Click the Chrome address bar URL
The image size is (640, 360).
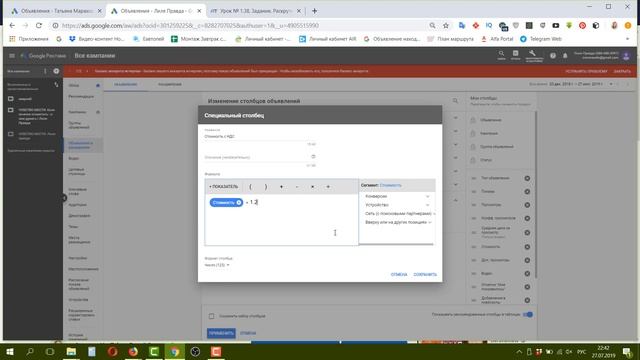pyautogui.click(x=190, y=25)
